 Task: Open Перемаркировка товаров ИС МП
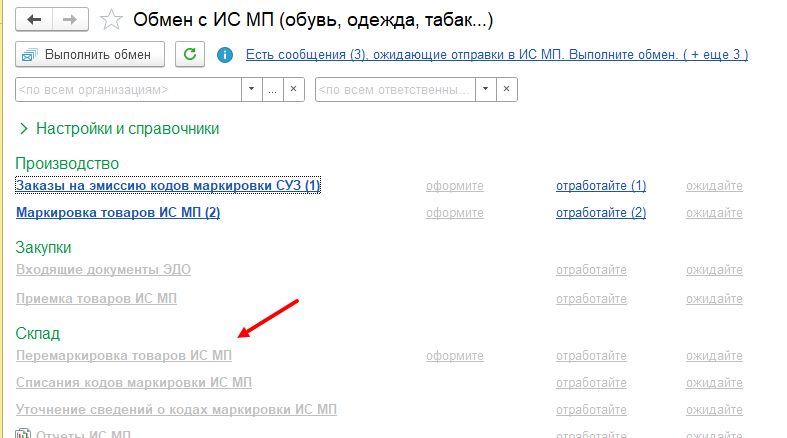click(124, 356)
